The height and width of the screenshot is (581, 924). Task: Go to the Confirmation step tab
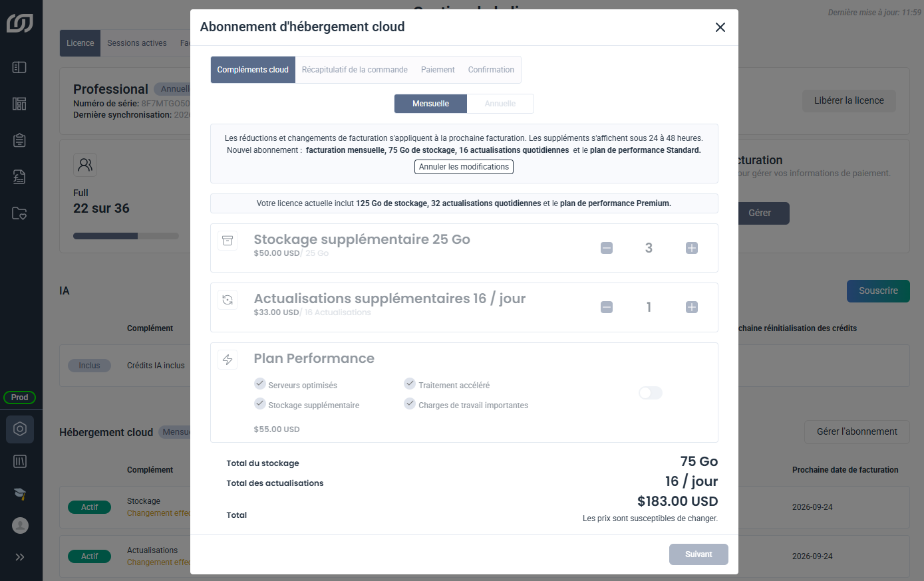pyautogui.click(x=491, y=70)
